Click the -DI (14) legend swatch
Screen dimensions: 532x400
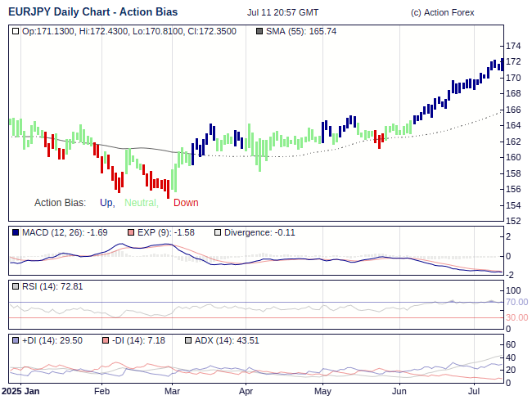pyautogui.click(x=105, y=340)
